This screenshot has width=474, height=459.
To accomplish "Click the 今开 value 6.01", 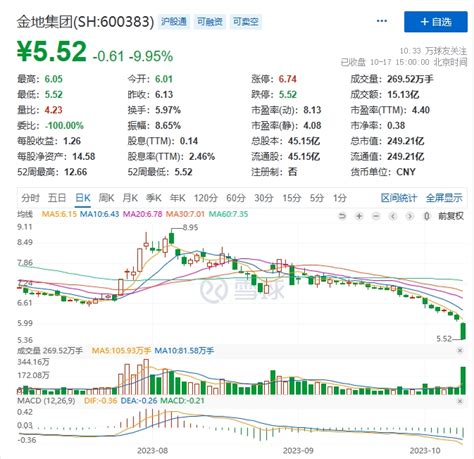I will [164, 79].
